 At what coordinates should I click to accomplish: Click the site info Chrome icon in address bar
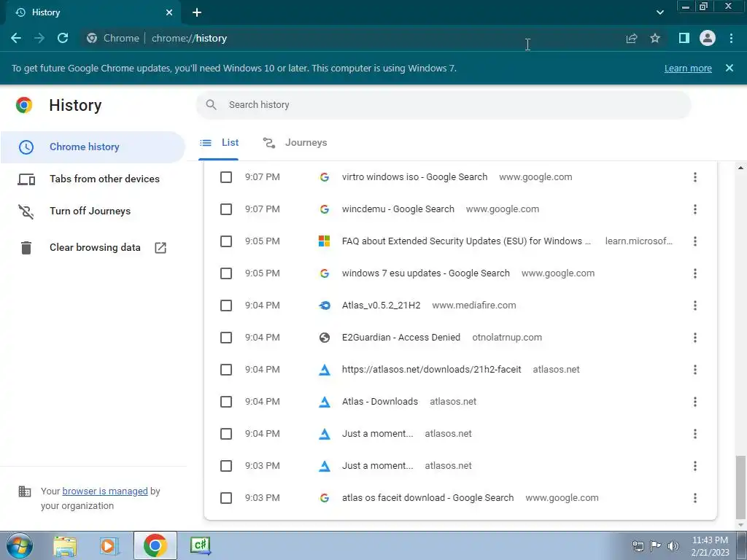click(92, 38)
